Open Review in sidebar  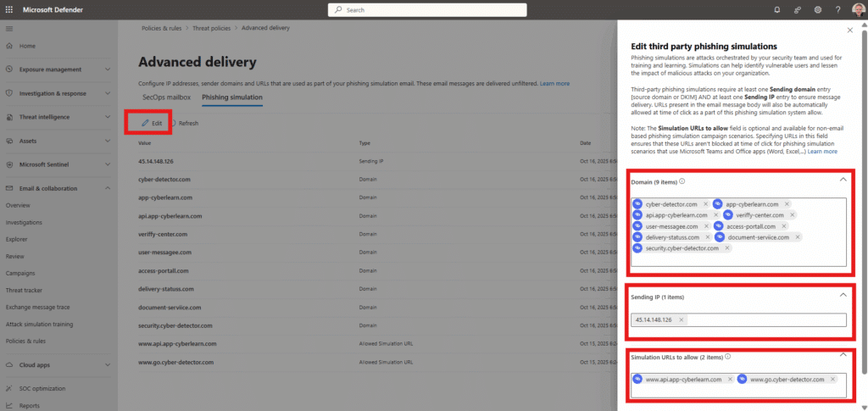point(14,257)
